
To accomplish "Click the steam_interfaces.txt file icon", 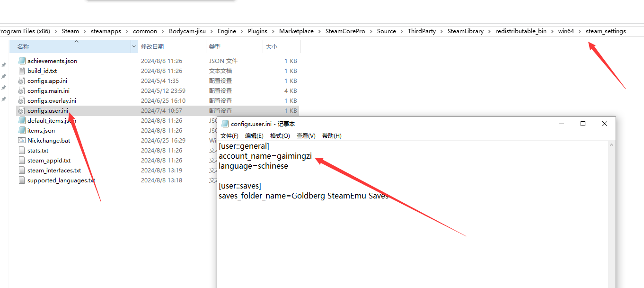I will (21, 170).
